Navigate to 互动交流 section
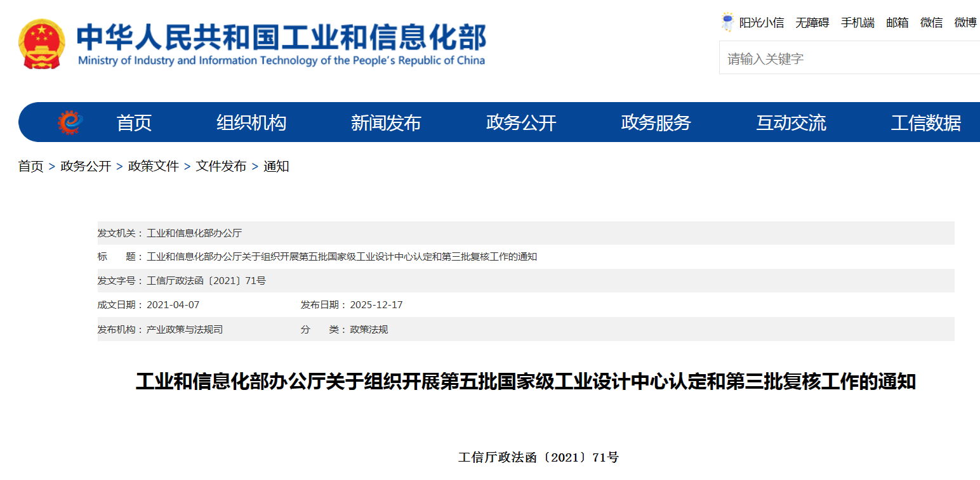Viewport: 980px width, 480px height. (791, 122)
